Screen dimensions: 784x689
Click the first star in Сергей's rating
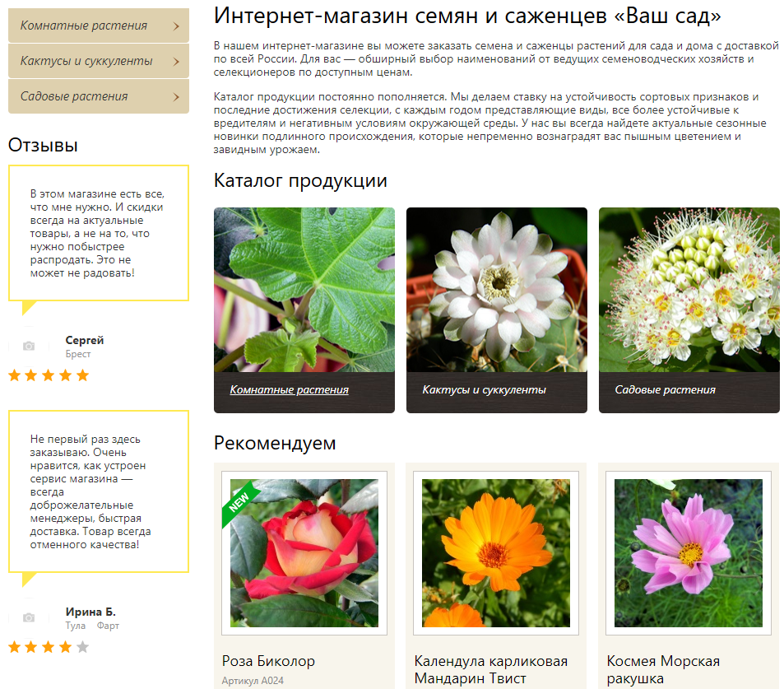pyautogui.click(x=14, y=375)
